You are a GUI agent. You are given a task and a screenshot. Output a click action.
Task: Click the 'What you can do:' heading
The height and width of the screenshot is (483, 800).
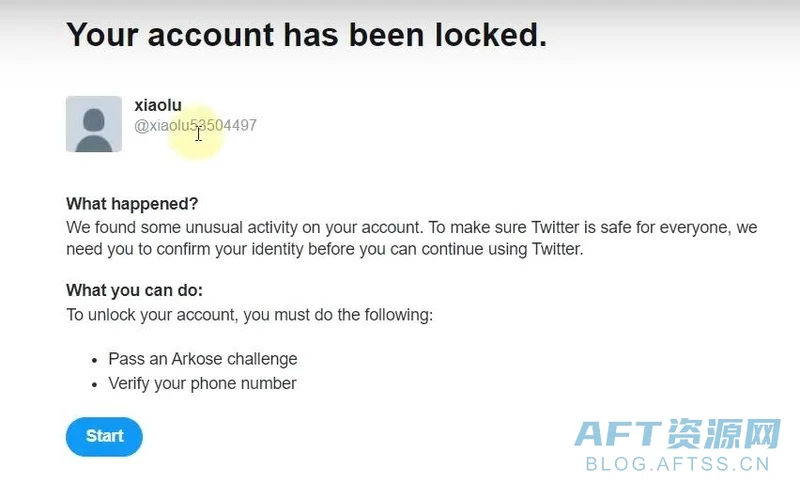(135, 290)
